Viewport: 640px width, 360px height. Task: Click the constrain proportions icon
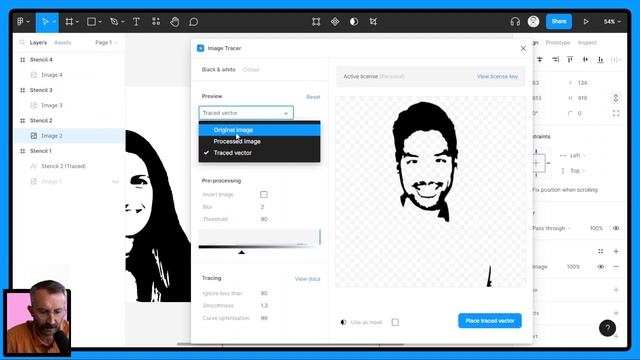click(616, 98)
